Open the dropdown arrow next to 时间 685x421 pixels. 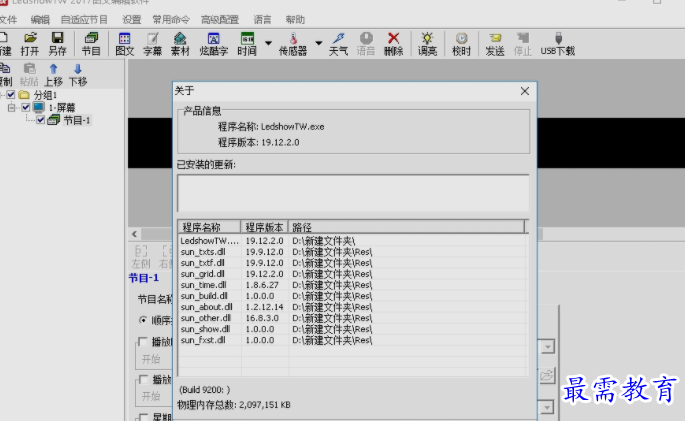click(268, 43)
